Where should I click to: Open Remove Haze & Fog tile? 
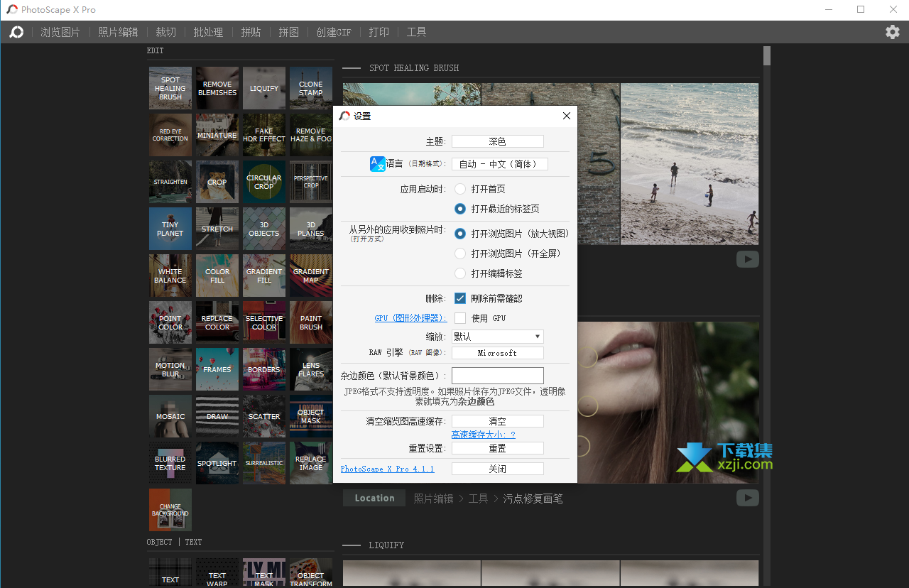(311, 135)
